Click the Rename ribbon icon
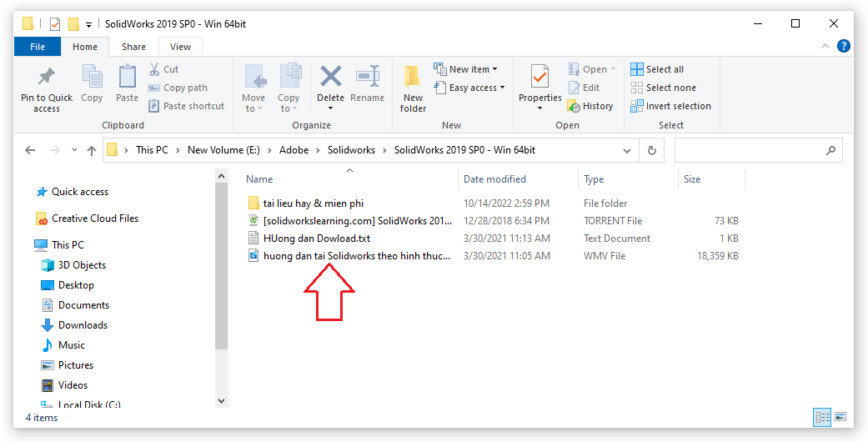 tap(367, 78)
